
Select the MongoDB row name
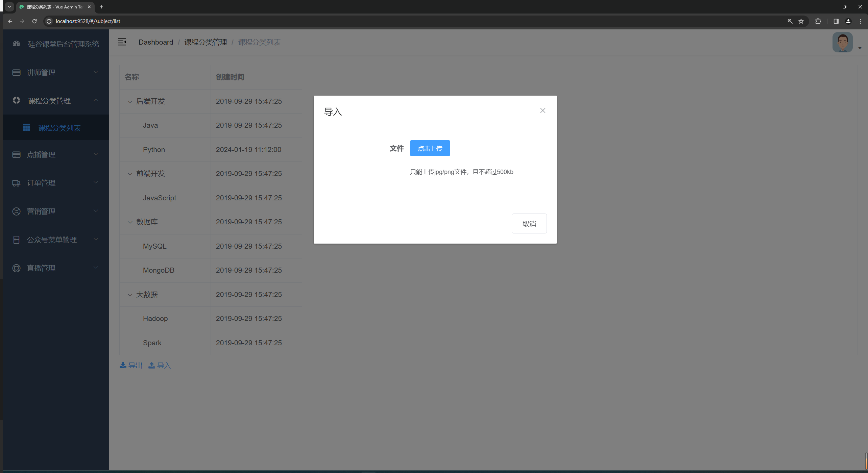[159, 270]
